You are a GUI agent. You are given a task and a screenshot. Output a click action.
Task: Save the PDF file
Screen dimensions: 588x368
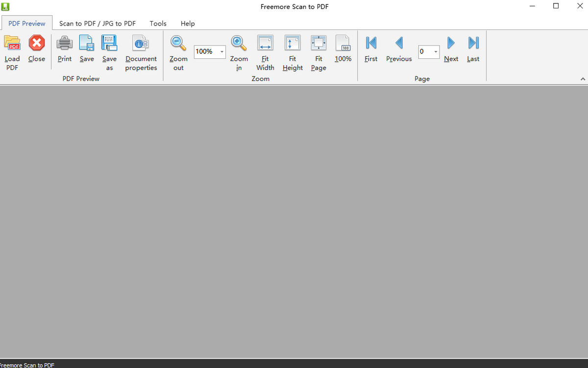click(87, 49)
